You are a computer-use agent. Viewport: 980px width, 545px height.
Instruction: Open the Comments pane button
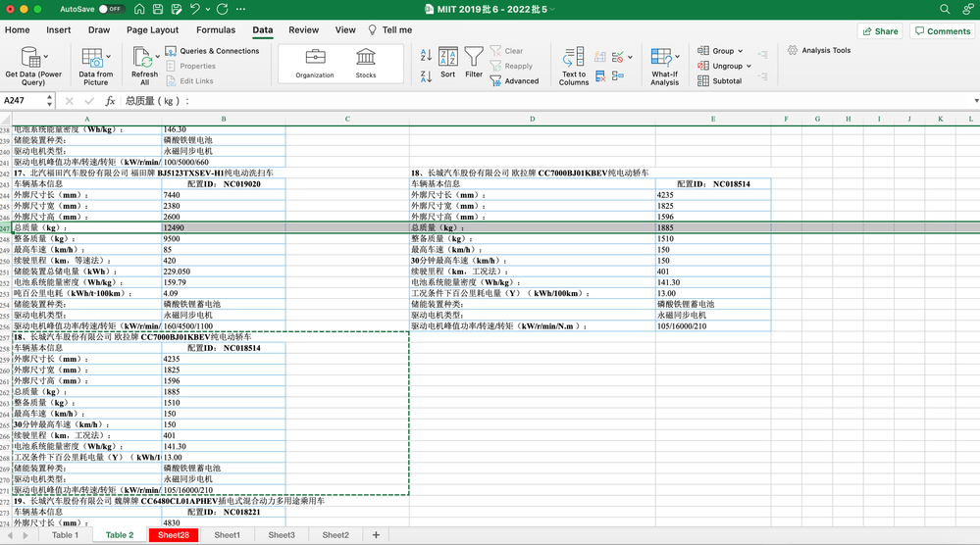tap(943, 31)
